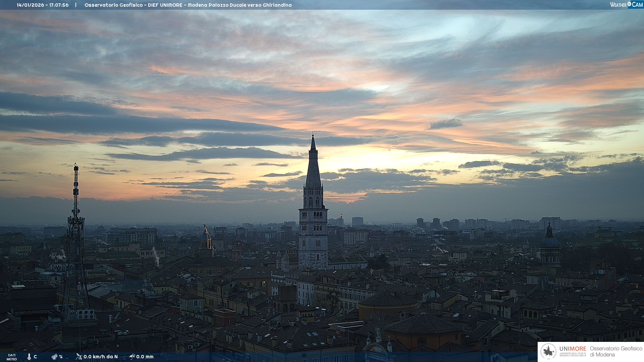Open the UNIMORE university name link

click(x=573, y=349)
